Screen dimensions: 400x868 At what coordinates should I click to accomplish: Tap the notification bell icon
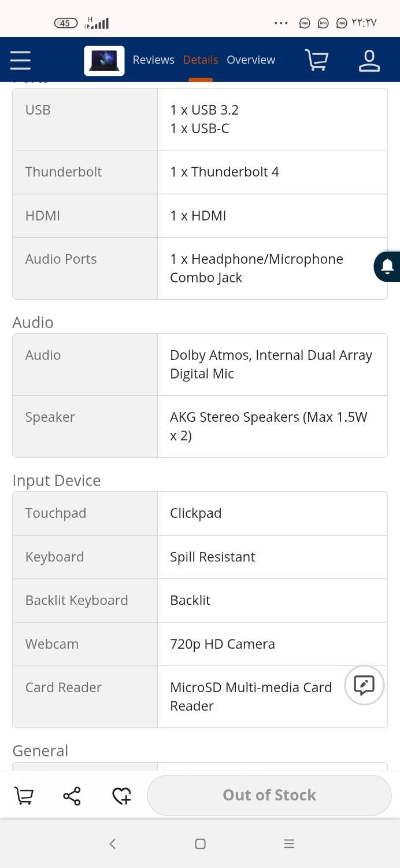(x=387, y=267)
